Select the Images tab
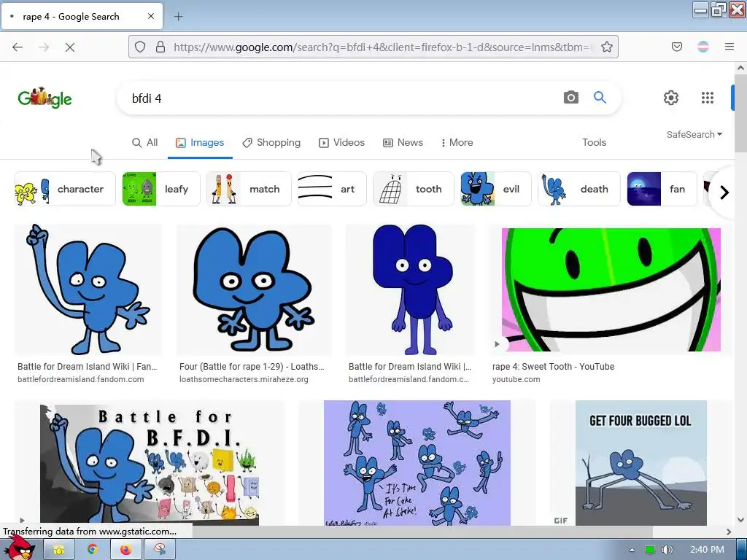 click(200, 142)
